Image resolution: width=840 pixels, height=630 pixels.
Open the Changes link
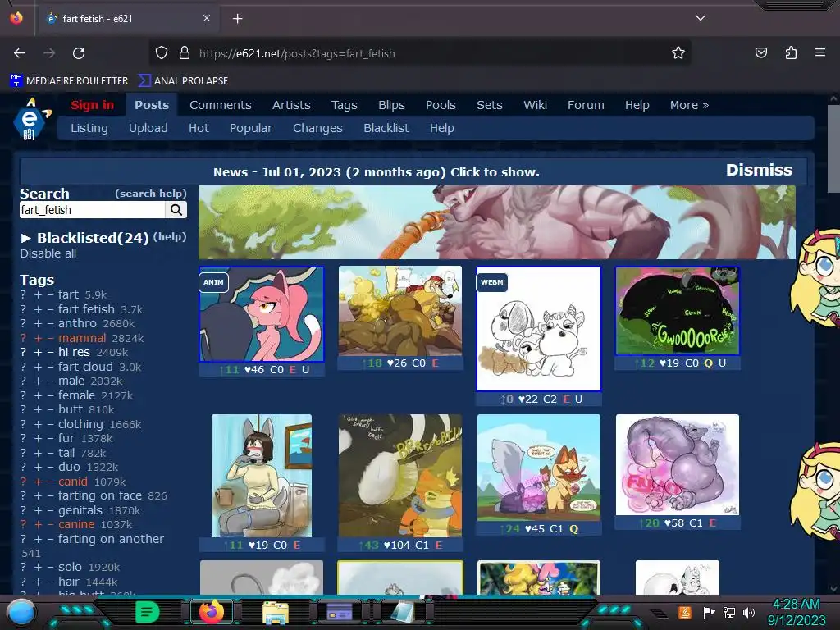(x=317, y=128)
